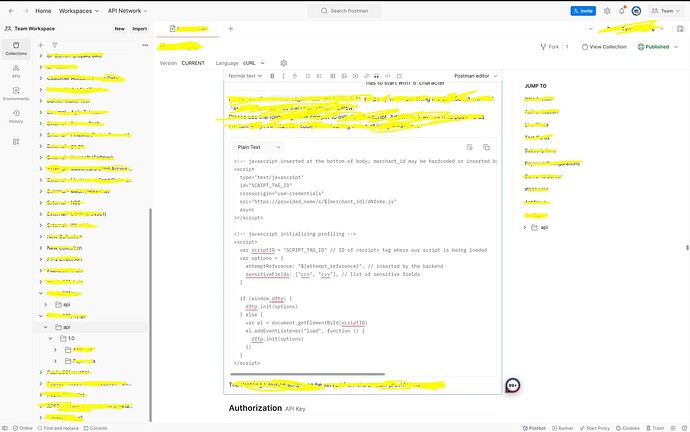Click Start Proxy in status bar
This screenshot has height=432, width=690.
click(595, 428)
